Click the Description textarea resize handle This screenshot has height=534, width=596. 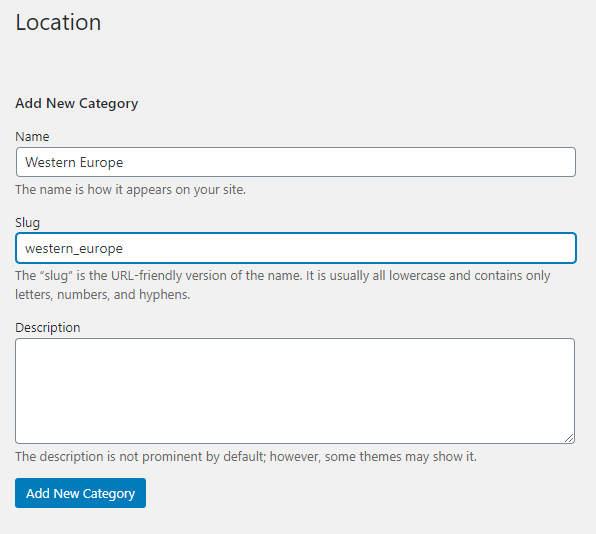pyautogui.click(x=569, y=438)
